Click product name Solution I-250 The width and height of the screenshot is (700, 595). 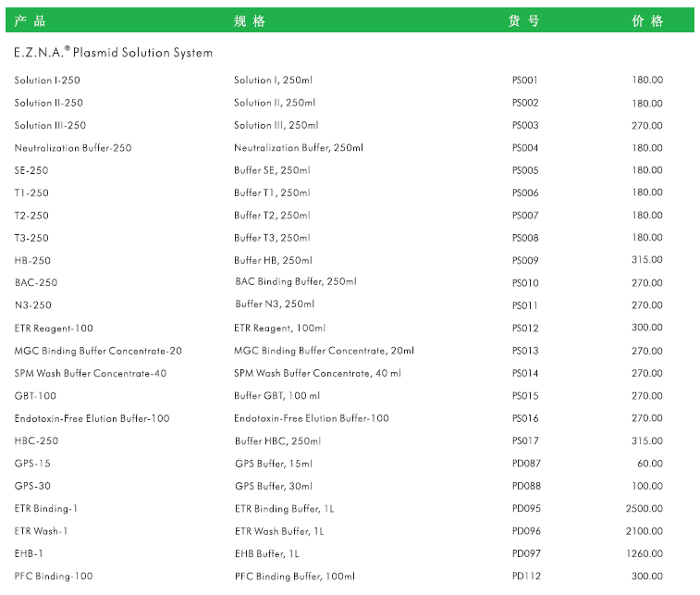pyautogui.click(x=47, y=81)
